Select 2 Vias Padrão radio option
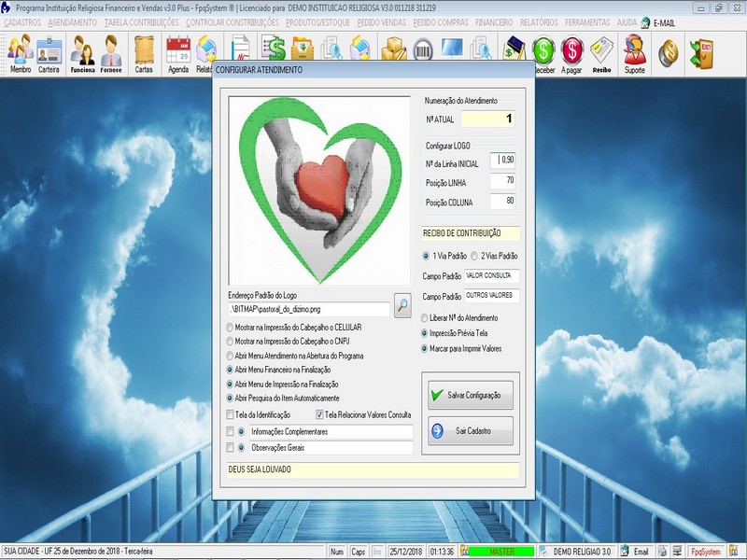Screen dimensions: 747x560 pos(474,256)
